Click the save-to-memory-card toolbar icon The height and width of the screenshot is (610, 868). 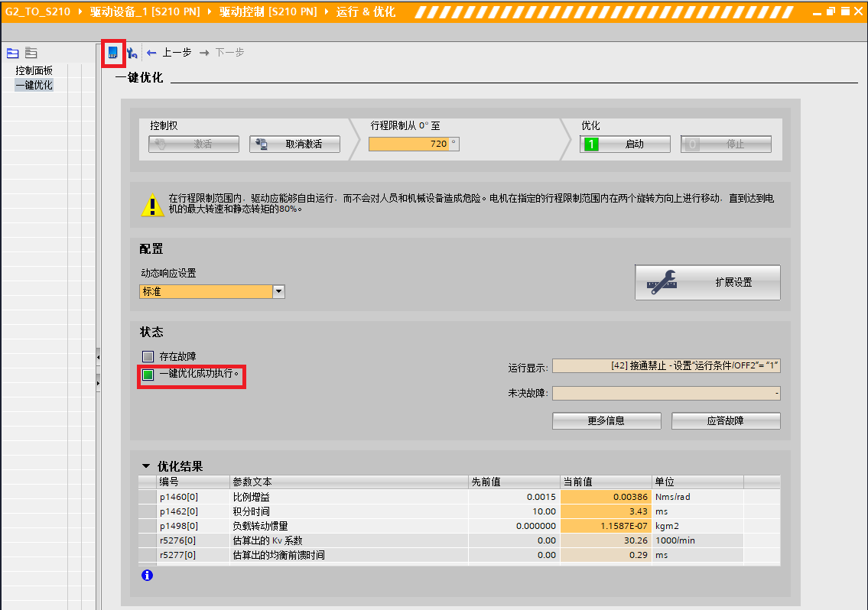113,53
